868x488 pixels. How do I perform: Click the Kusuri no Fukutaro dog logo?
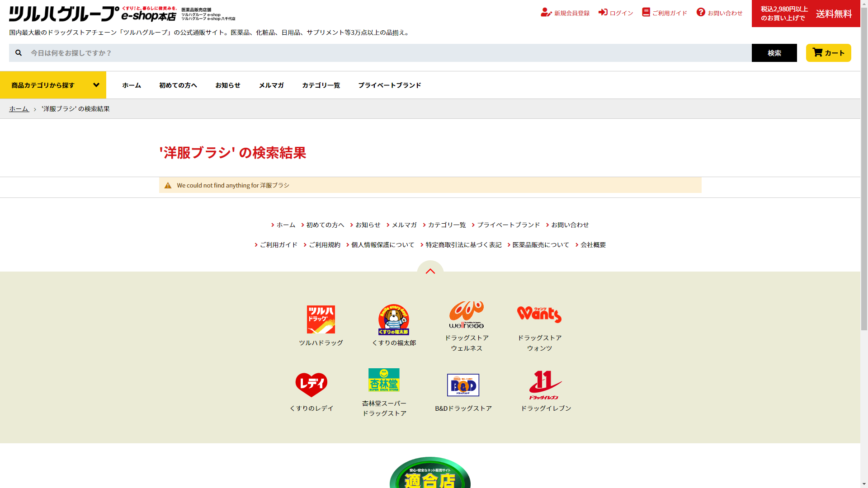point(394,319)
